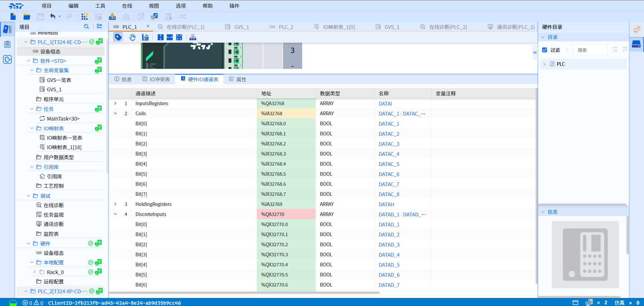Click the fit-to-window zoom icon in device toolbar
The height and width of the screenshot is (306, 644).
click(179, 37)
